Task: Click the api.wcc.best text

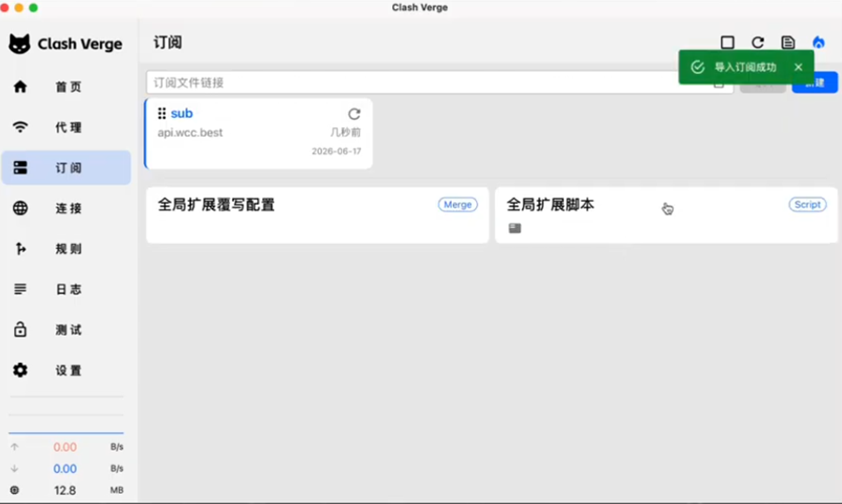Action: (190, 133)
